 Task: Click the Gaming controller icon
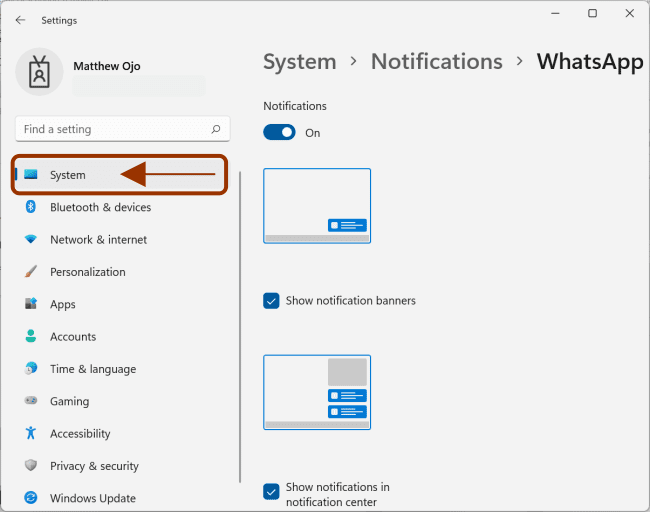[x=31, y=400]
